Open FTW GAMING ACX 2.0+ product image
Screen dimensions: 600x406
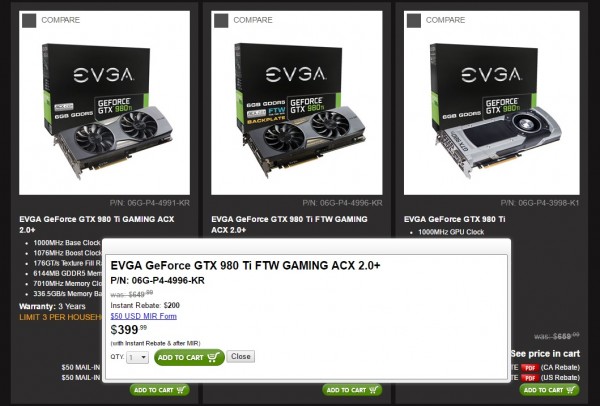pyautogui.click(x=297, y=103)
